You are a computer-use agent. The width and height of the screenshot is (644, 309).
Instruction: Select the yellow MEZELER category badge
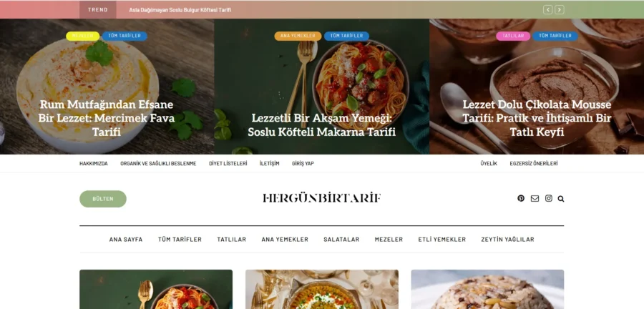point(82,36)
